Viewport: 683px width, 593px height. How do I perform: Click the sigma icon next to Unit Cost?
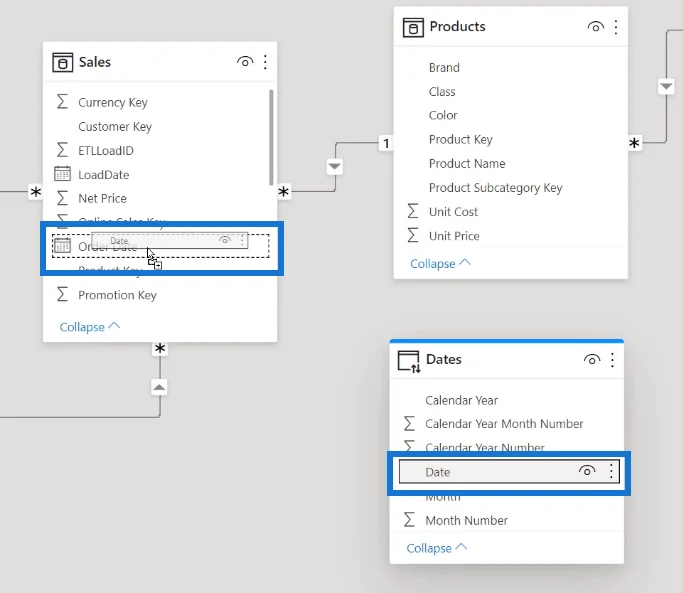click(413, 211)
